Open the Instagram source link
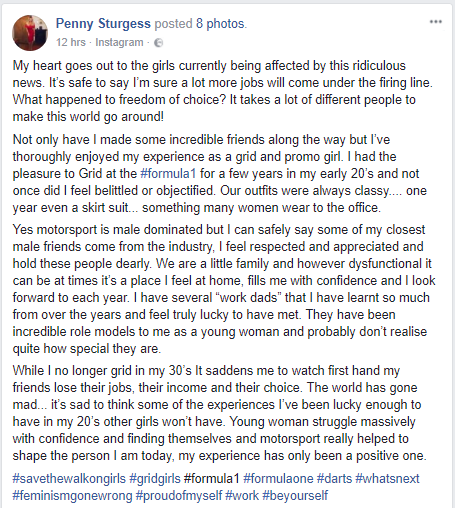Viewport: 455px width, 508px height. point(119,42)
